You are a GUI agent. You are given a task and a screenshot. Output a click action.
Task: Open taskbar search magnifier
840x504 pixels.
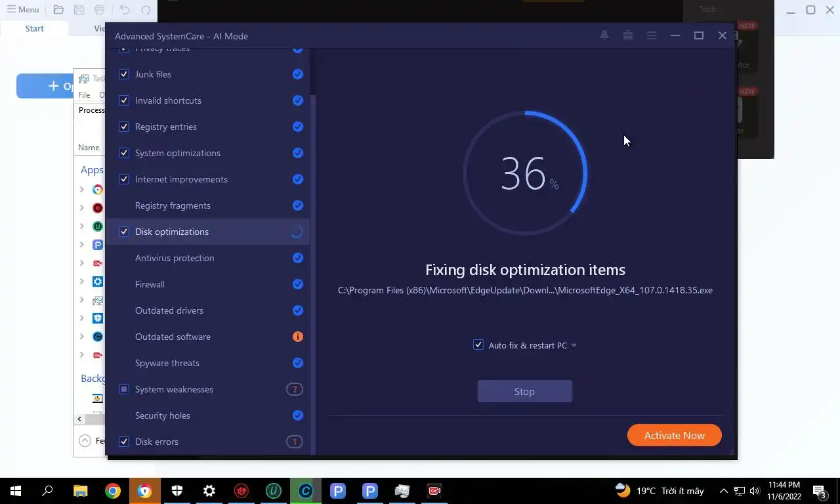click(x=48, y=491)
